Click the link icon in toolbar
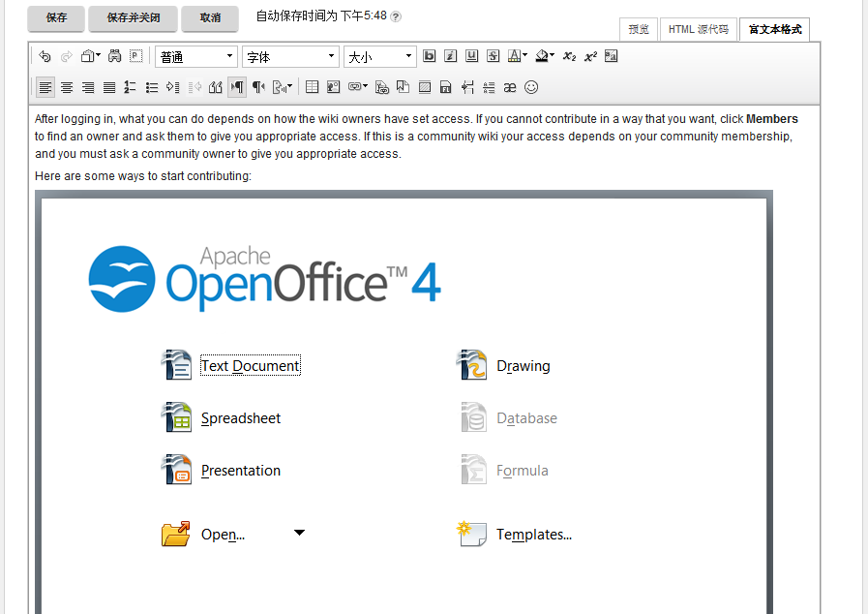 [x=354, y=87]
